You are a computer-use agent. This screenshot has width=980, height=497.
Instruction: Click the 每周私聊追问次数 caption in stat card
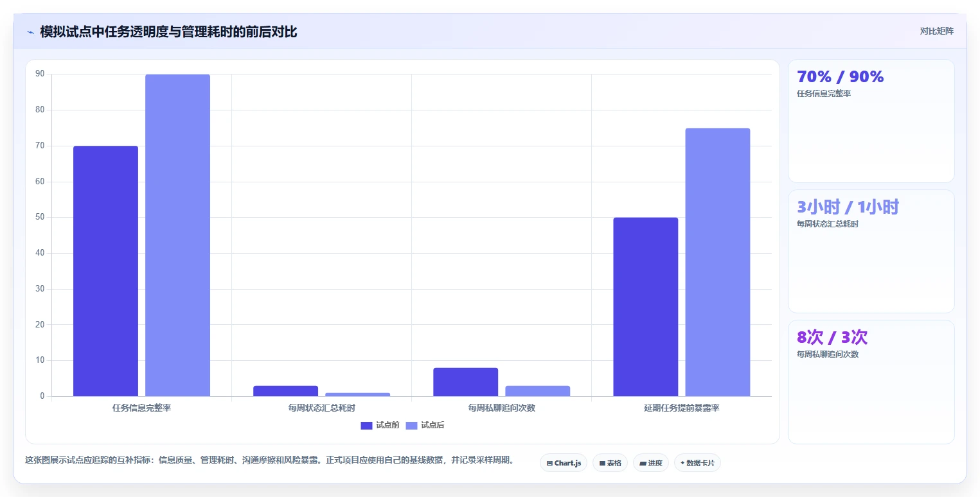828,354
